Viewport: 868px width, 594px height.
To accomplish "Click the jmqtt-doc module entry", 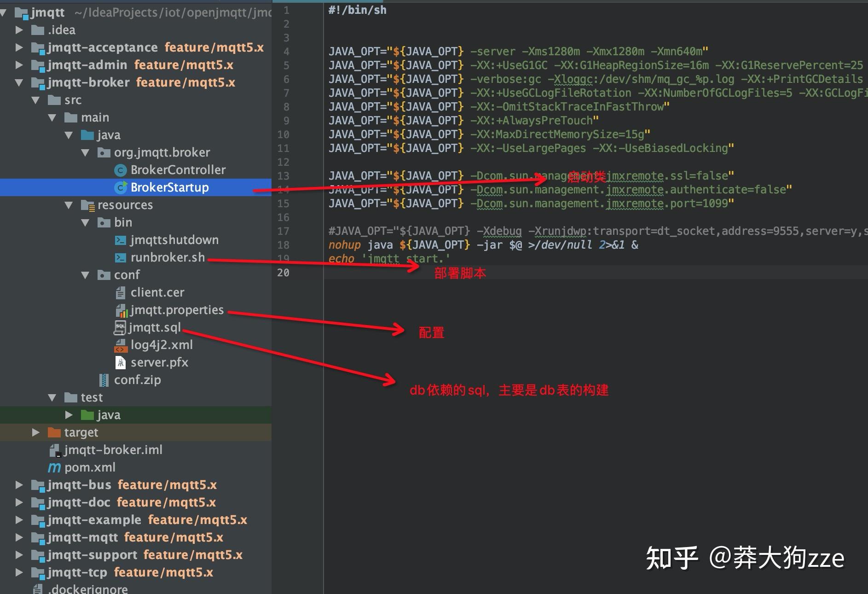I will (78, 502).
